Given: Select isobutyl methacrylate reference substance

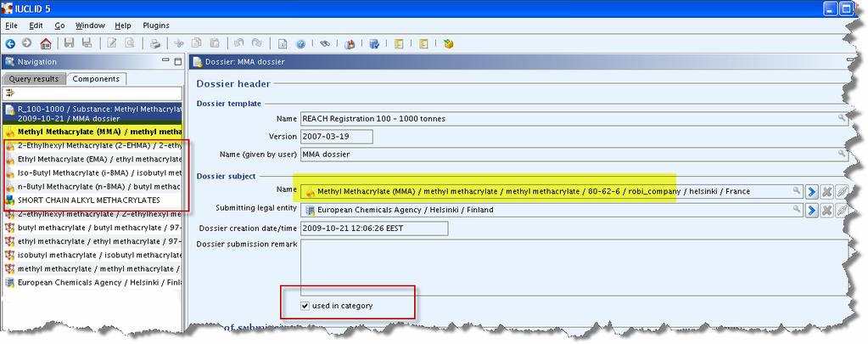Looking at the screenshot, I should 92,255.
